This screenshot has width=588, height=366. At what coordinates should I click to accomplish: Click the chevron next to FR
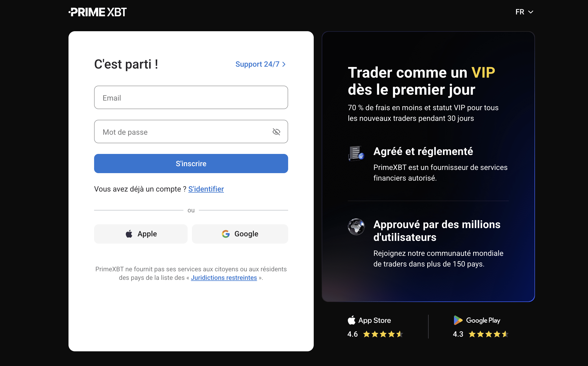(x=531, y=12)
